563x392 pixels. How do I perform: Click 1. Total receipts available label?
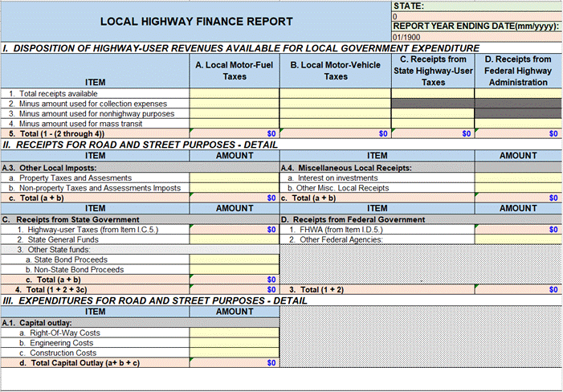point(53,93)
